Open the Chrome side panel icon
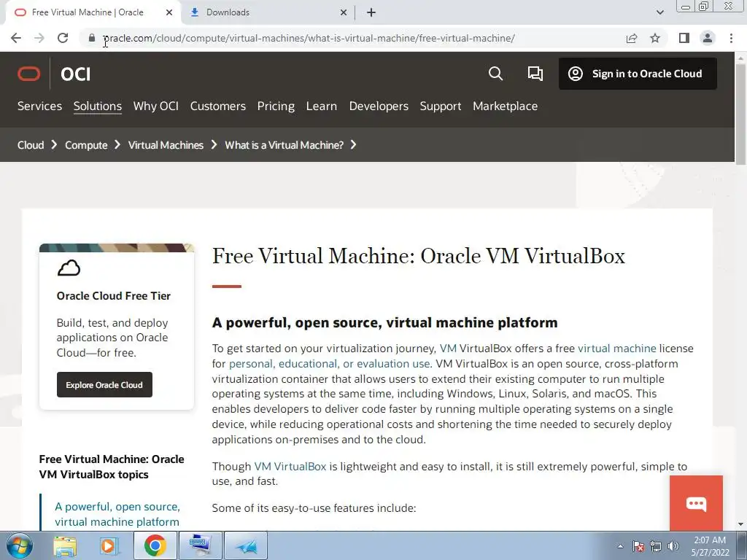 pyautogui.click(x=684, y=38)
